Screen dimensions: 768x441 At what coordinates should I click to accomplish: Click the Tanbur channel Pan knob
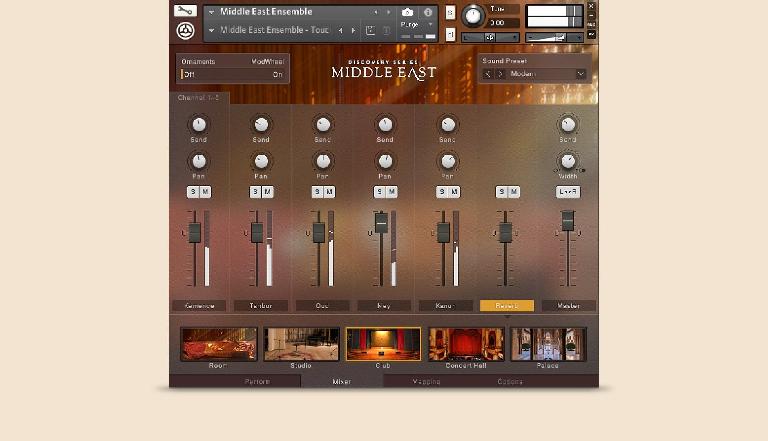(x=261, y=161)
